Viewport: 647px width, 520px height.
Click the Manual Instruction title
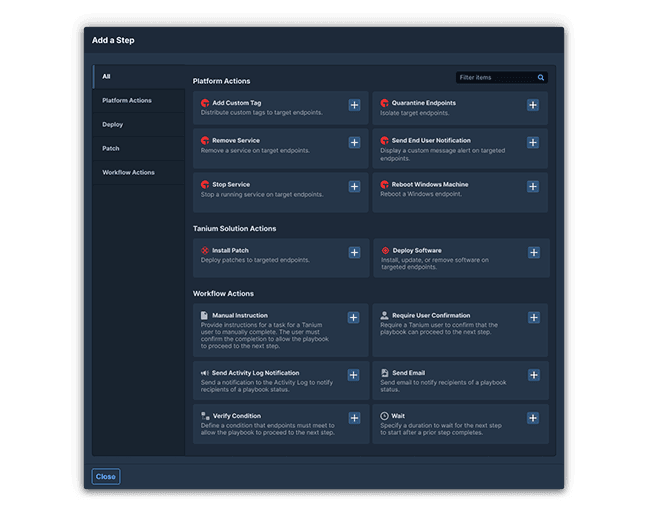pyautogui.click(x=240, y=315)
